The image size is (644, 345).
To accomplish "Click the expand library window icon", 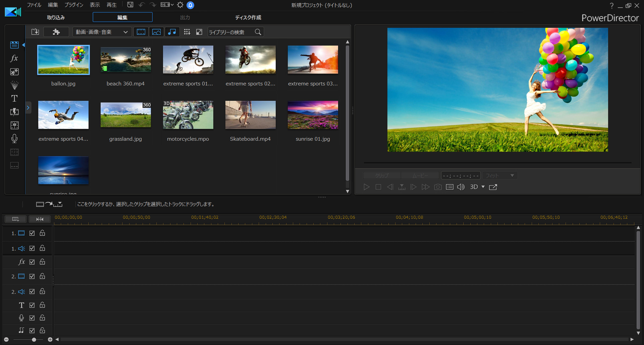I will click(199, 32).
